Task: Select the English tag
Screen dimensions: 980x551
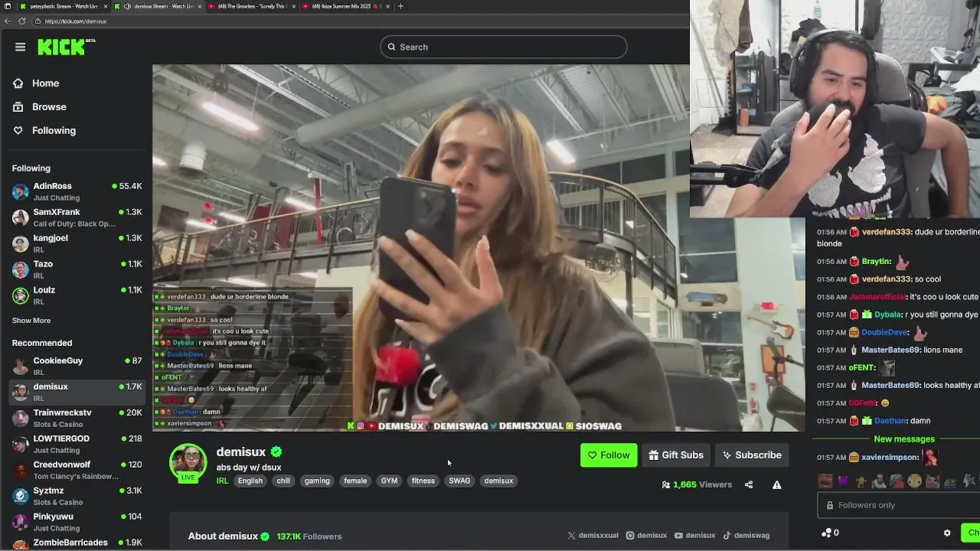Action: [x=250, y=481]
